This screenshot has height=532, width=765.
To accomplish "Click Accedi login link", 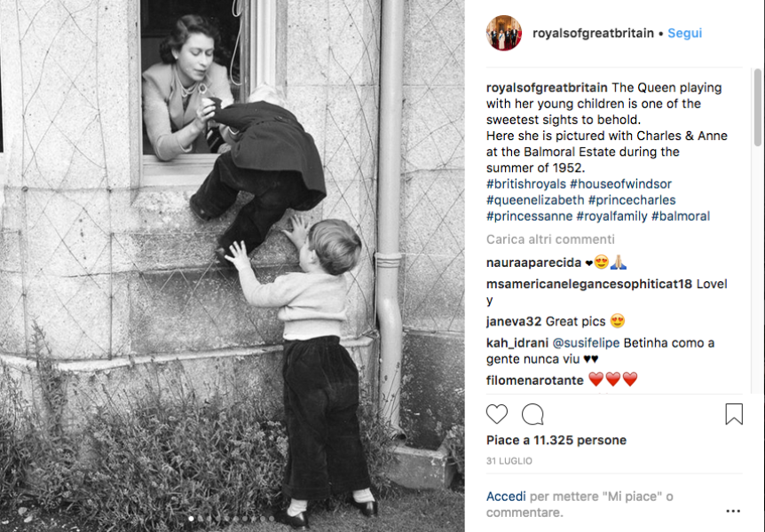I will click(x=506, y=497).
